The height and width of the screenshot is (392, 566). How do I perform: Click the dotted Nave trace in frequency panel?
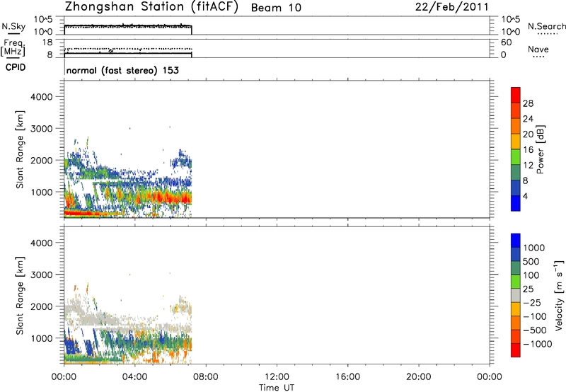tap(128, 48)
